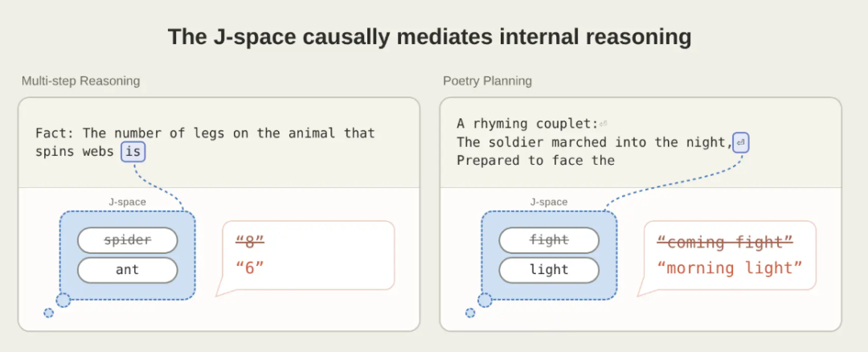Click the highlighted "is" token
The height and width of the screenshot is (352, 868).
(133, 151)
